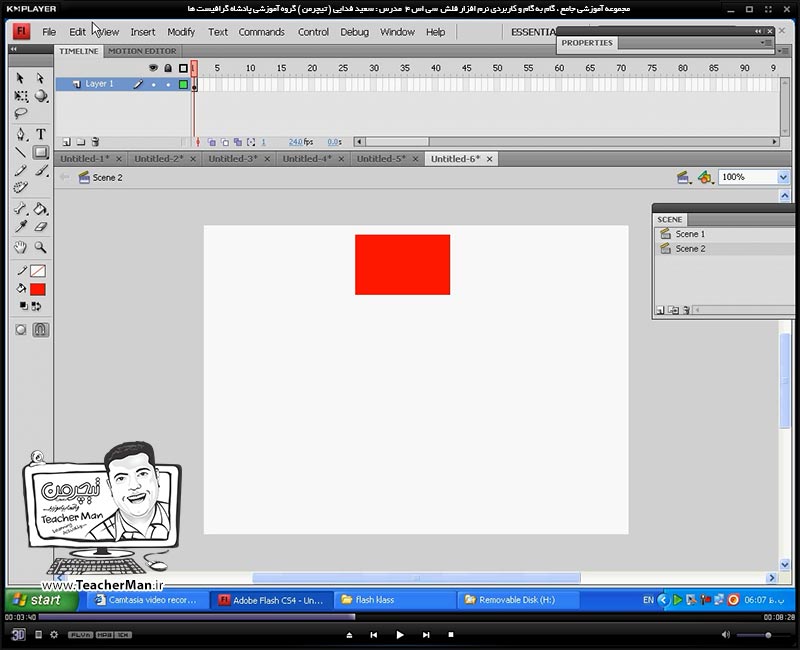Toggle lock all layers padlock icon

(168, 68)
